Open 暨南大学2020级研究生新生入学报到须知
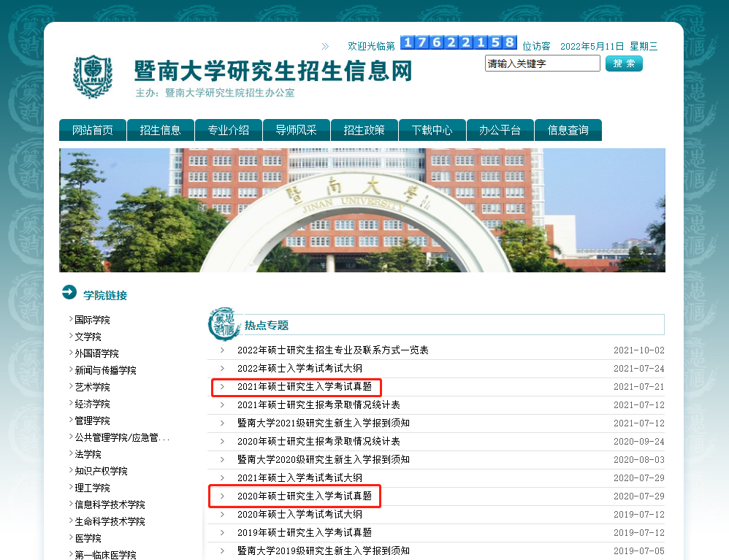The width and height of the screenshot is (729, 560). point(323,460)
